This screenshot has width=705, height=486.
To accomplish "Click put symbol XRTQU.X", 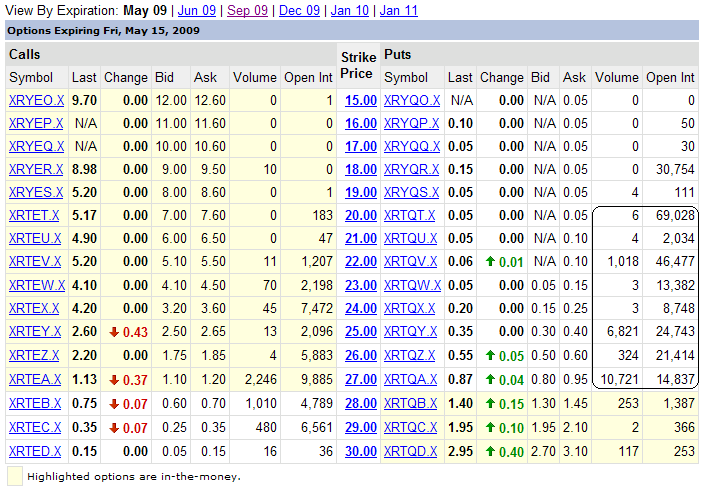I will click(x=410, y=238).
